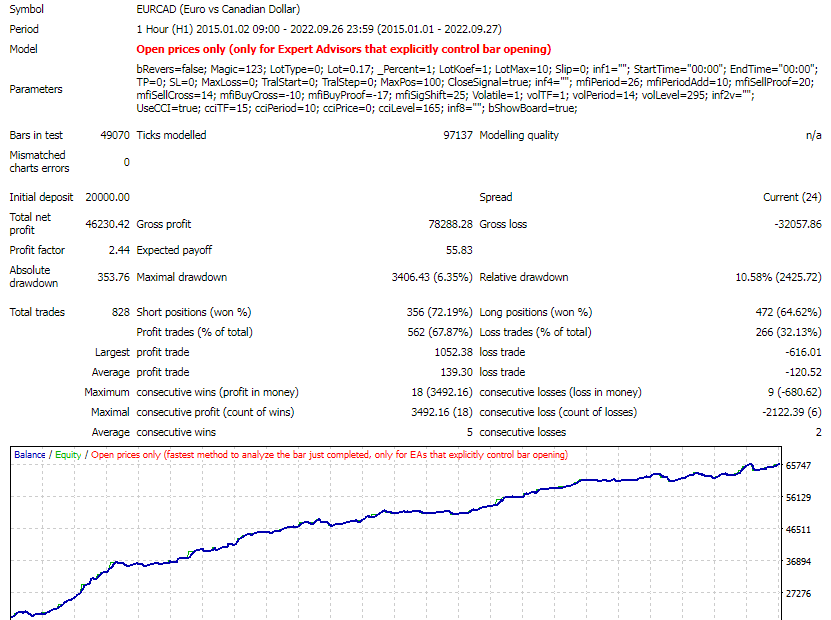Select Average profit trade value 139.30
Screen dimensions: 831x620
click(x=456, y=373)
